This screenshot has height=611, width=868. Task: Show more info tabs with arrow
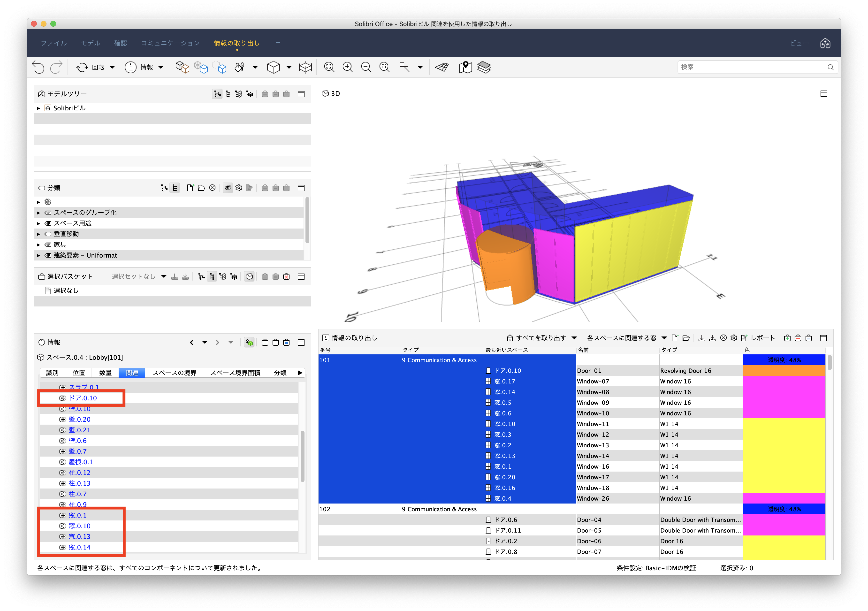tap(300, 373)
